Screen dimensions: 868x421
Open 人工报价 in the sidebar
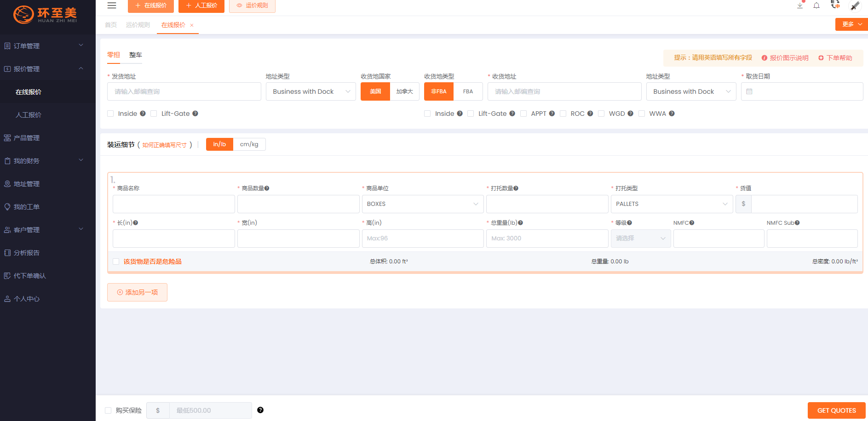[x=29, y=115]
